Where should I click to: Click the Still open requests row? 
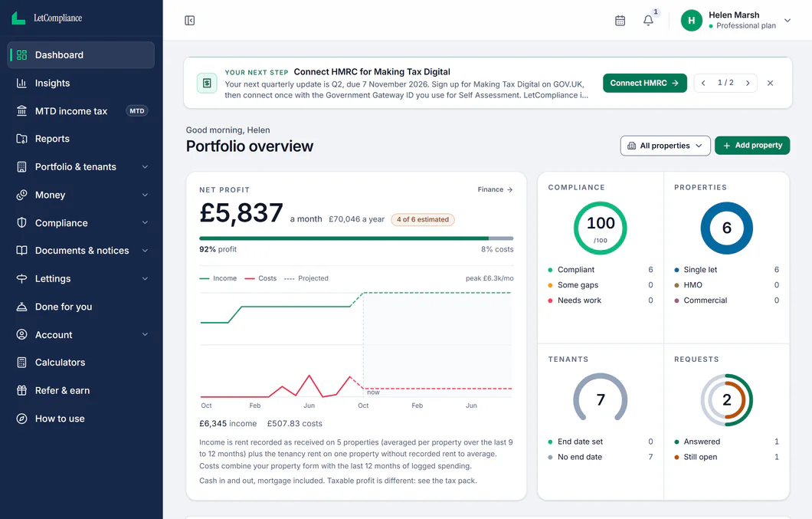pyautogui.click(x=726, y=457)
